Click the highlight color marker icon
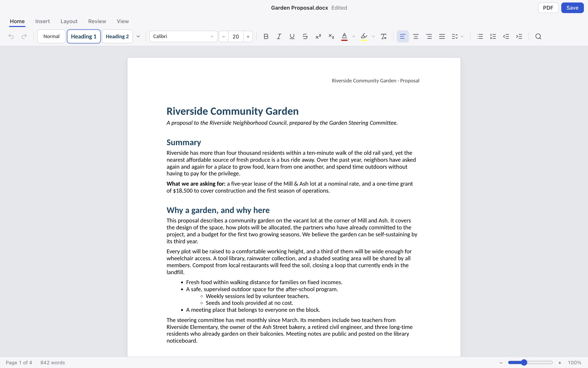The height and width of the screenshot is (368, 588). pos(364,36)
